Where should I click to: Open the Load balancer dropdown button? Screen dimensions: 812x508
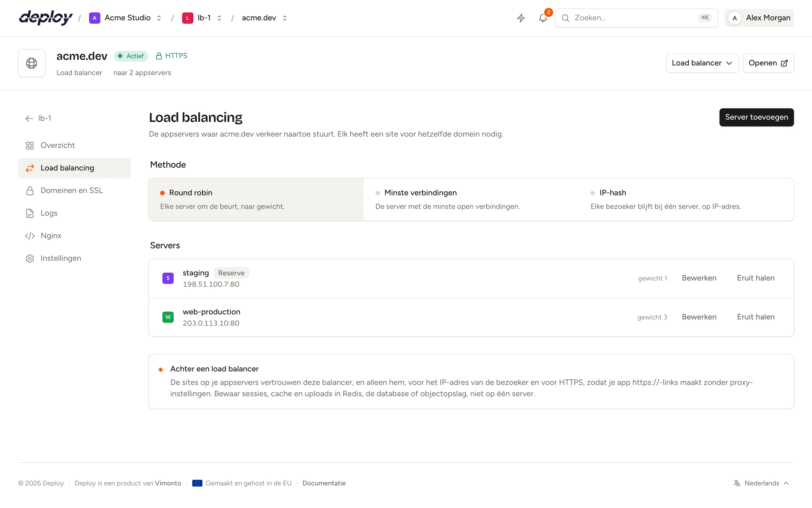[702, 63]
